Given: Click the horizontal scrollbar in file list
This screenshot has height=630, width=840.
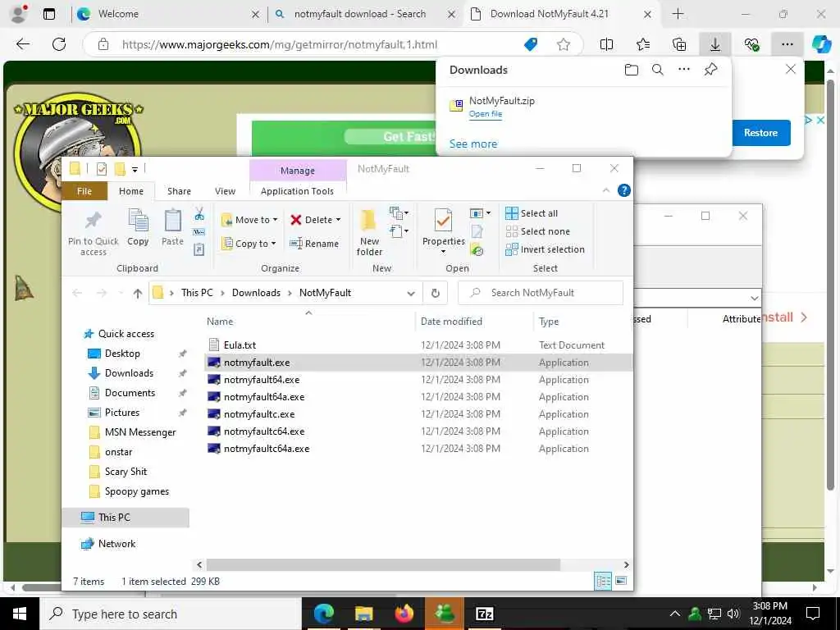Looking at the screenshot, I should (383, 564).
